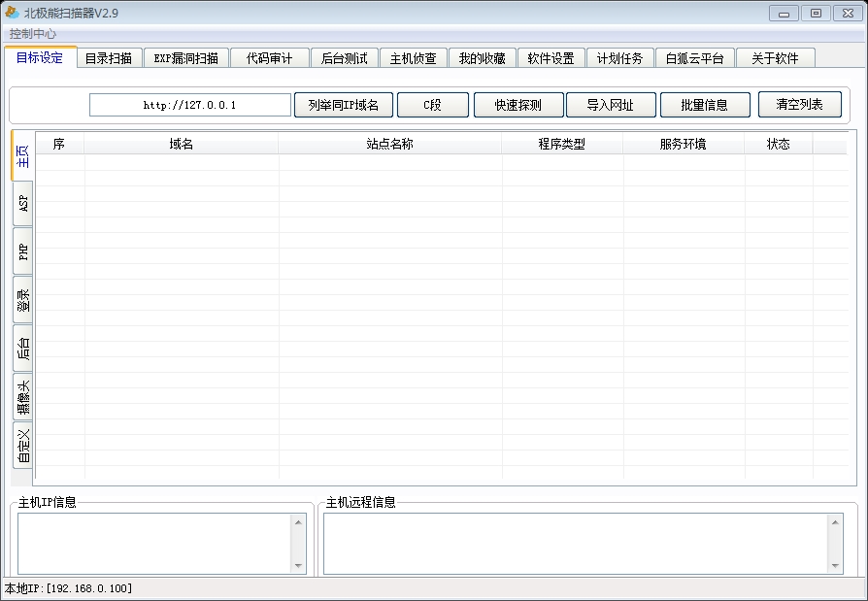
Task: Clear the list with 清空列表
Action: point(799,104)
